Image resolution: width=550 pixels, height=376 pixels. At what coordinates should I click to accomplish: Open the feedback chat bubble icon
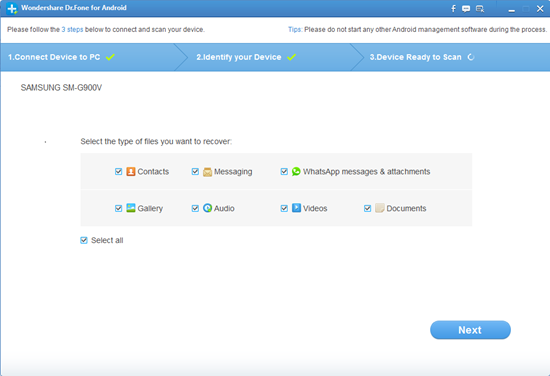pyautogui.click(x=466, y=9)
